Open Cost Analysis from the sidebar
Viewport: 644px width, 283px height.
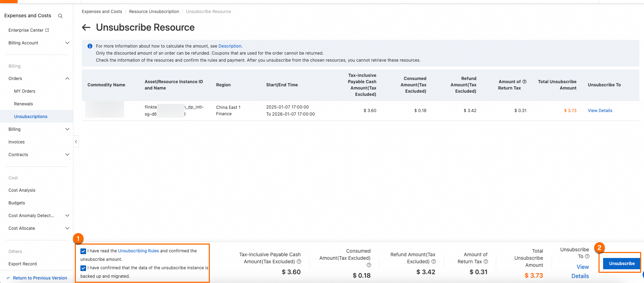coord(22,190)
